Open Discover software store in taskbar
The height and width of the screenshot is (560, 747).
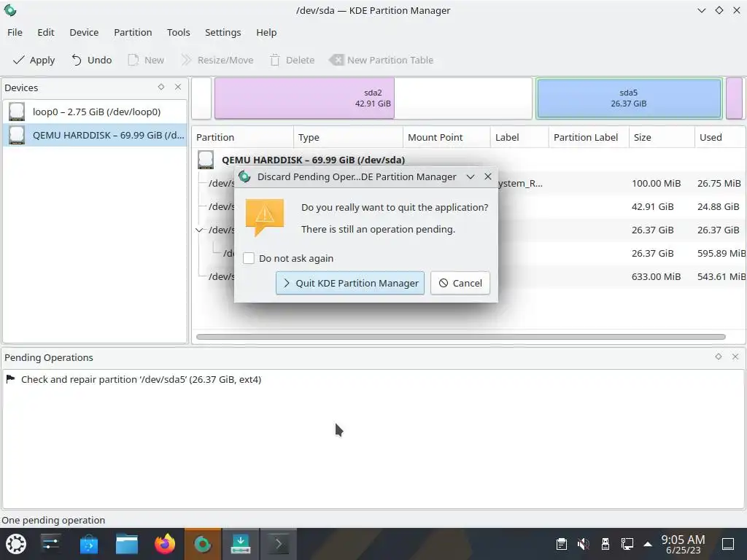pyautogui.click(x=88, y=544)
